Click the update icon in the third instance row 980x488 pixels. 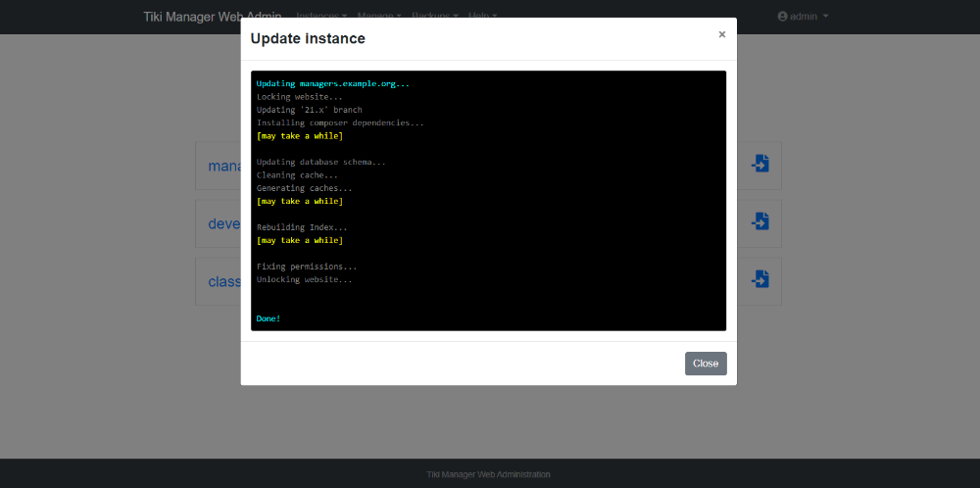tap(760, 278)
